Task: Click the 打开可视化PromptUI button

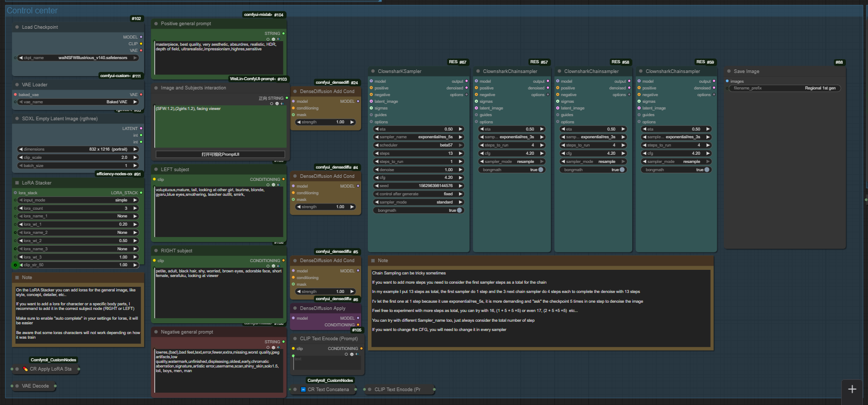Action: pos(220,154)
